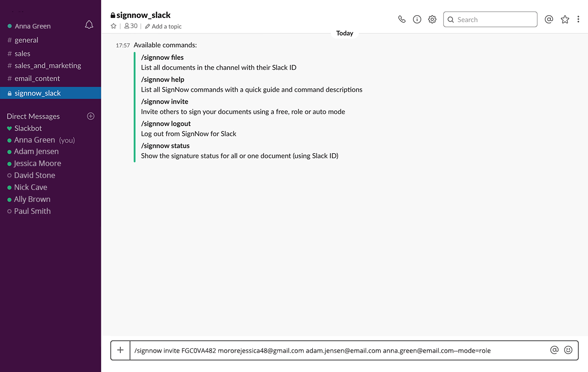Click the /signnow status command text

(165, 146)
